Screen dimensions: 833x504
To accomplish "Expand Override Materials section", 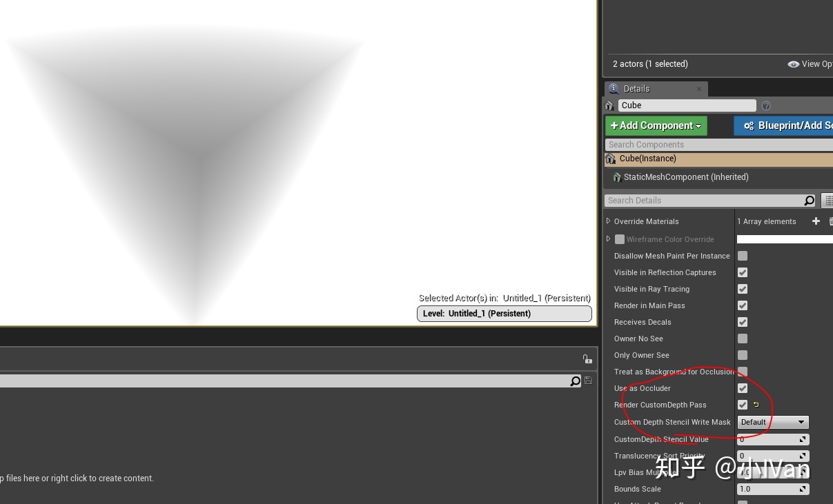I will 608,221.
